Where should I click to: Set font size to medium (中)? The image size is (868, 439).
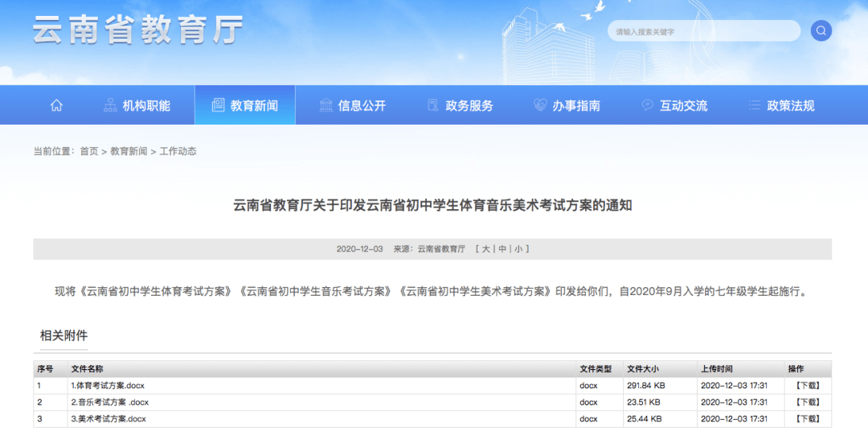pos(502,249)
